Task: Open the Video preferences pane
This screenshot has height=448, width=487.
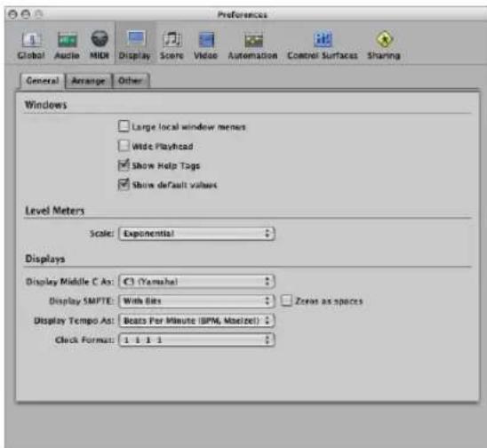Action: (x=205, y=45)
